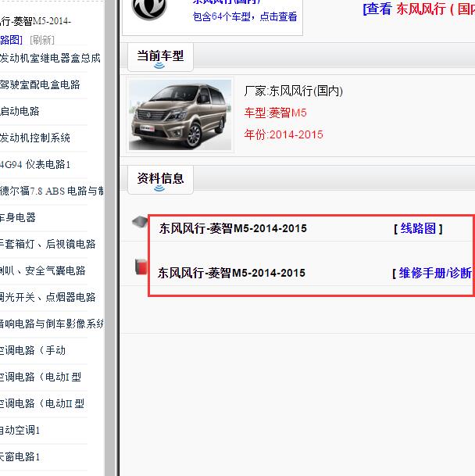Open 驾驶室配电盒电路 sidebar item
This screenshot has width=475, height=476.
40,84
